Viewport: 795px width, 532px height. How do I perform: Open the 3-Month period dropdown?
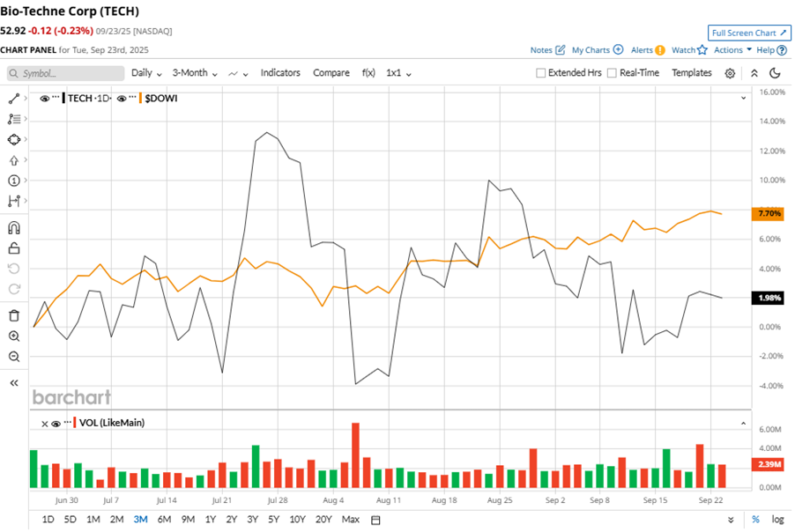(195, 73)
